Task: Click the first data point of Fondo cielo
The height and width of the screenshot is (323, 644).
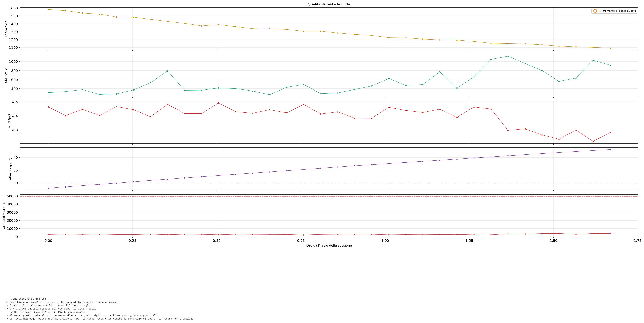Action: coord(48,9)
